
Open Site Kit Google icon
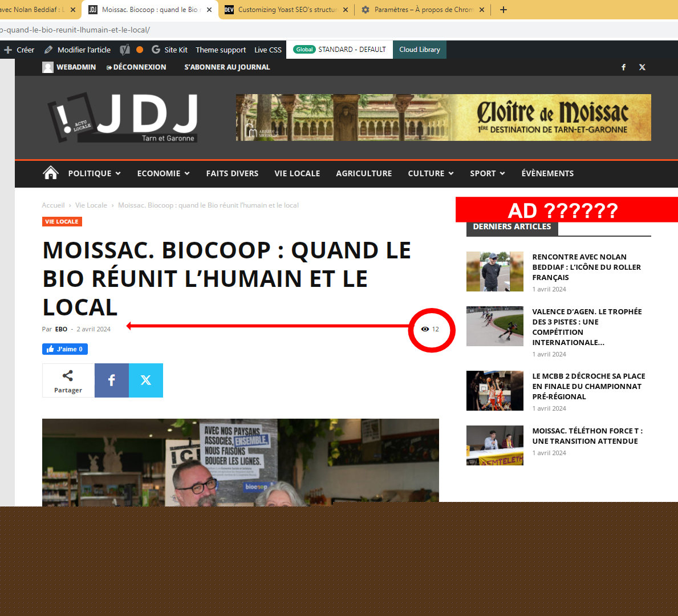click(x=156, y=50)
